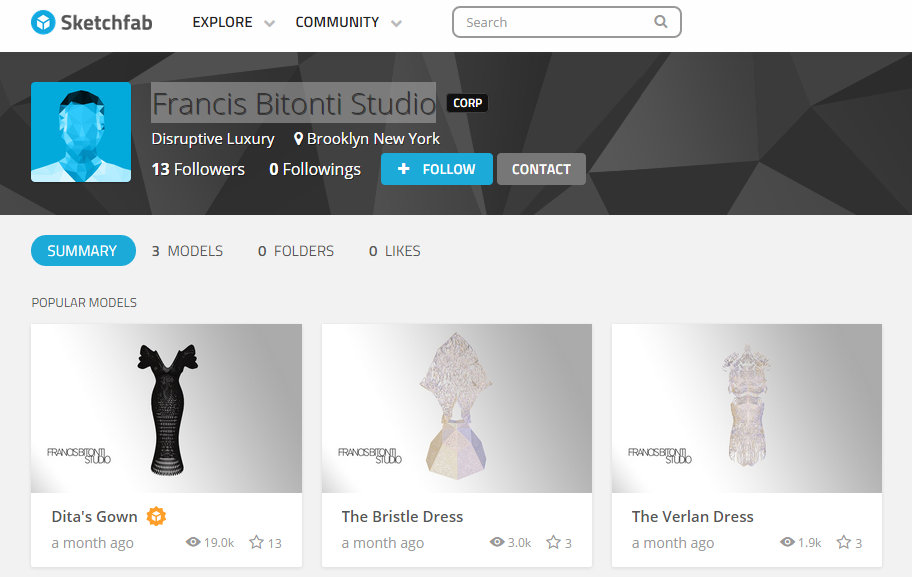
Task: Open The Bristle Dress title link
Action: (402, 517)
